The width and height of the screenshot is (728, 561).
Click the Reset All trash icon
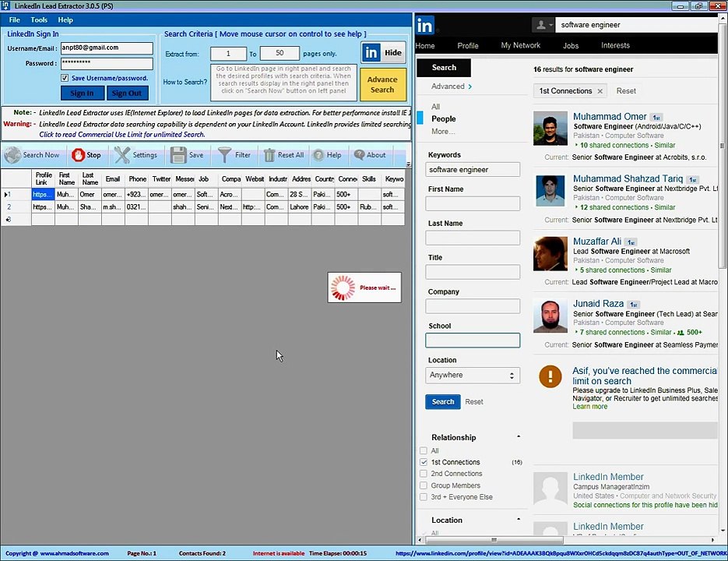(x=269, y=155)
